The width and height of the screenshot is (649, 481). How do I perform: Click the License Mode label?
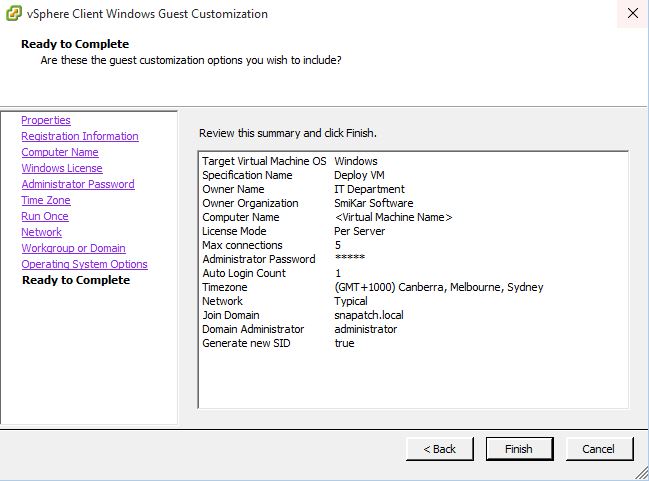click(234, 231)
